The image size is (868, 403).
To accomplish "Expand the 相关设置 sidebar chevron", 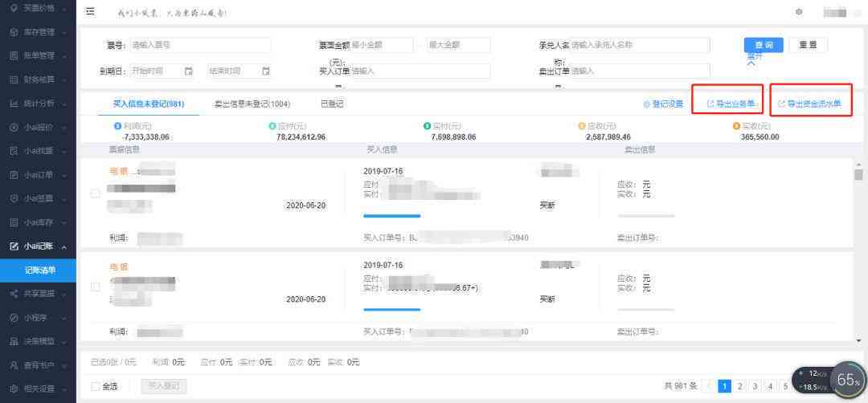I will pyautogui.click(x=65, y=389).
